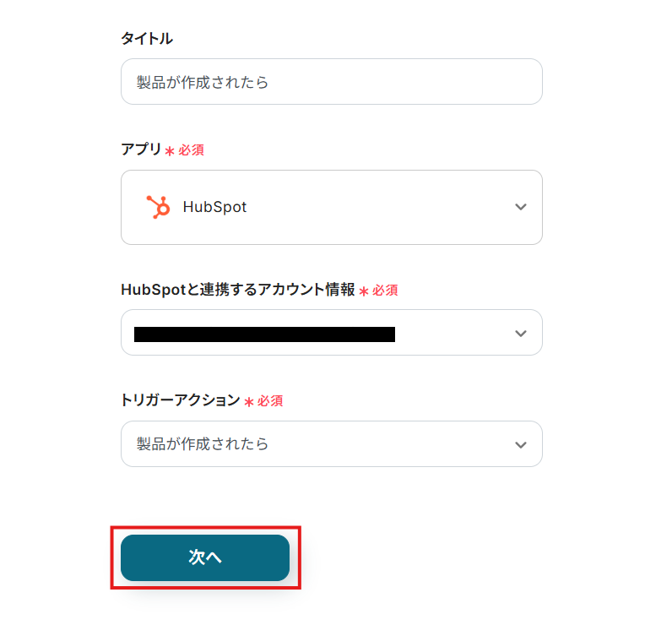Image resolution: width=672 pixels, height=636 pixels.
Task: Click the redacted account value bar
Action: pos(264,334)
